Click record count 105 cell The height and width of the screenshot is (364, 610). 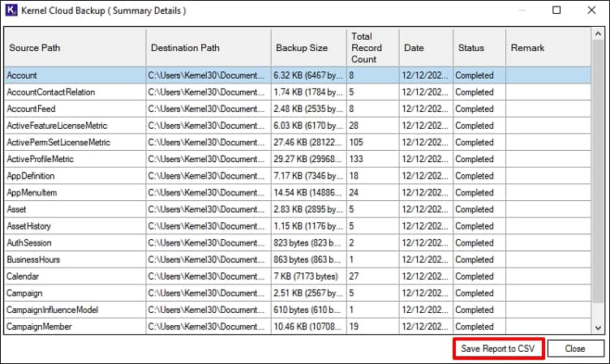pyautogui.click(x=372, y=143)
